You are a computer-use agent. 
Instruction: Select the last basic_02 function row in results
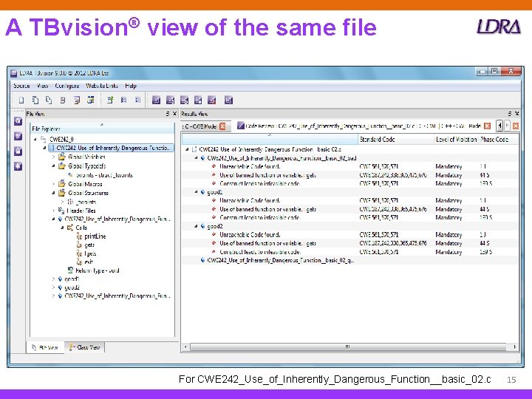tap(280, 260)
